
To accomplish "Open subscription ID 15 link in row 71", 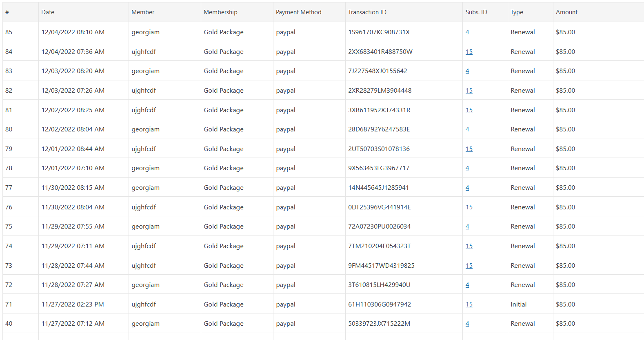I will click(469, 304).
